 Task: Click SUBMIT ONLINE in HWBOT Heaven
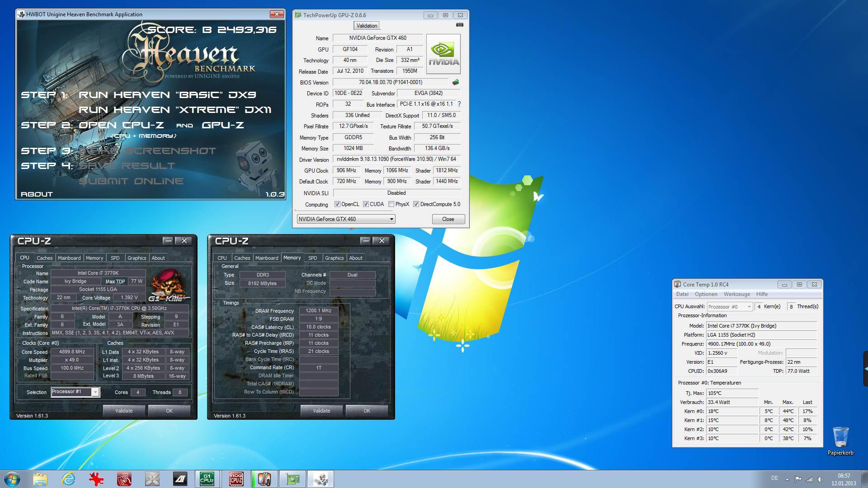click(x=131, y=181)
